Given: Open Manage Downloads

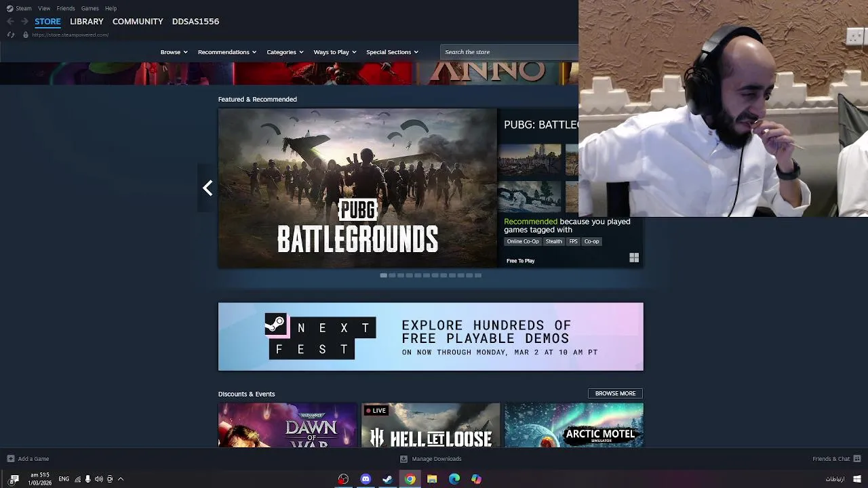Looking at the screenshot, I should pyautogui.click(x=437, y=459).
